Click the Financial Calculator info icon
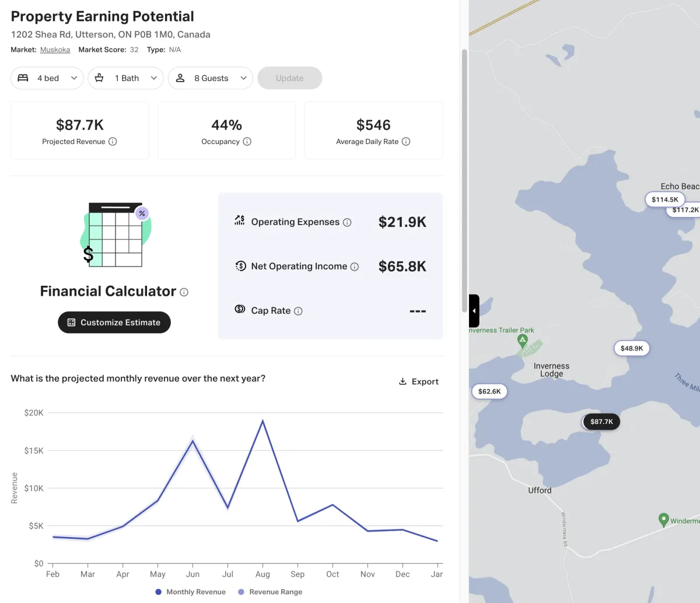700x603 pixels. coord(184,292)
